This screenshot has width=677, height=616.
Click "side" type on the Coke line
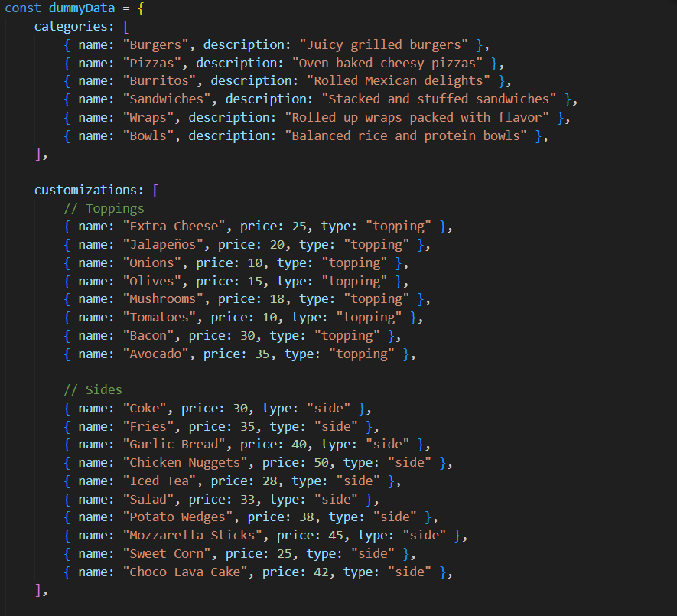pyautogui.click(x=329, y=409)
